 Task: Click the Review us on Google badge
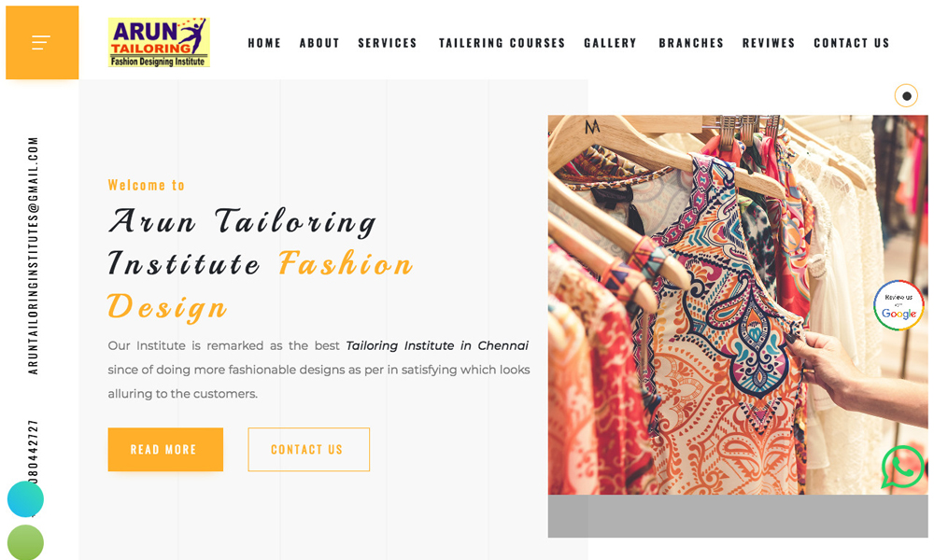899,304
